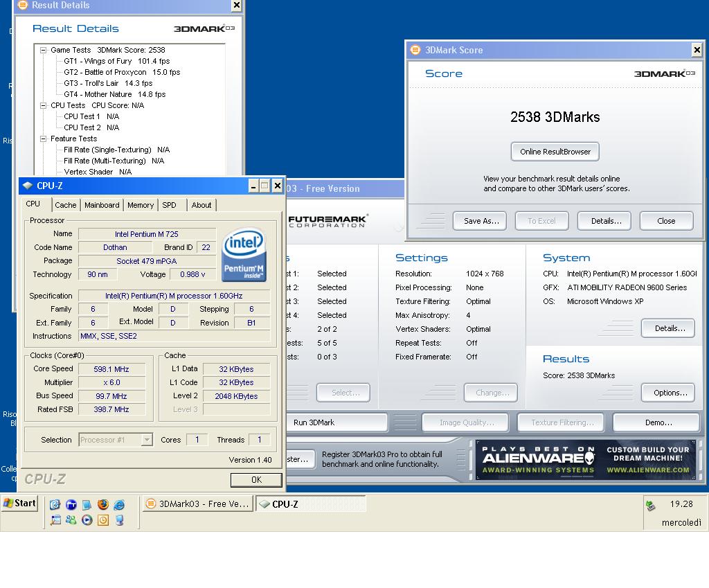Click the partially hidden Register button
Viewport: 709px width, 588px height.
(300, 460)
